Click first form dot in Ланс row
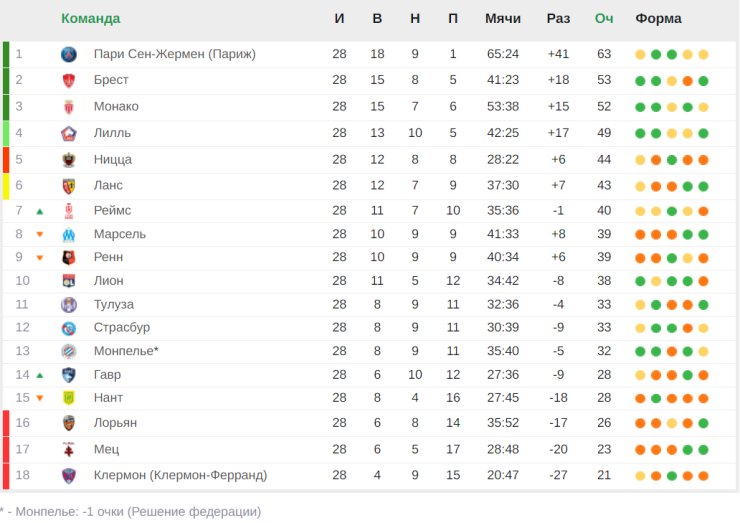This screenshot has width=740, height=523. pyautogui.click(x=640, y=186)
